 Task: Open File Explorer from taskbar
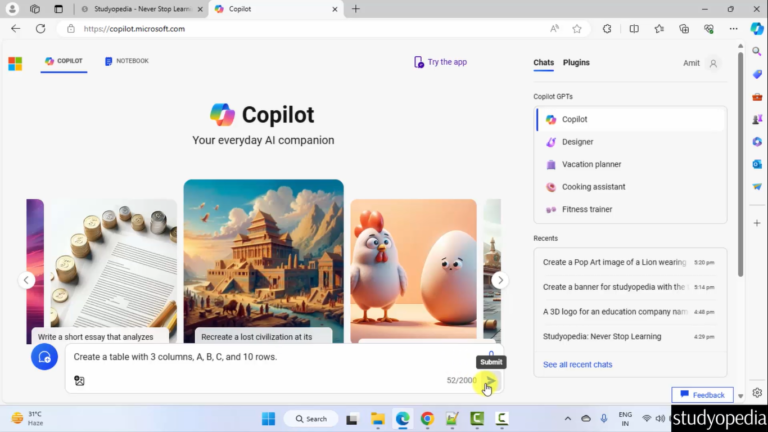[378, 419]
